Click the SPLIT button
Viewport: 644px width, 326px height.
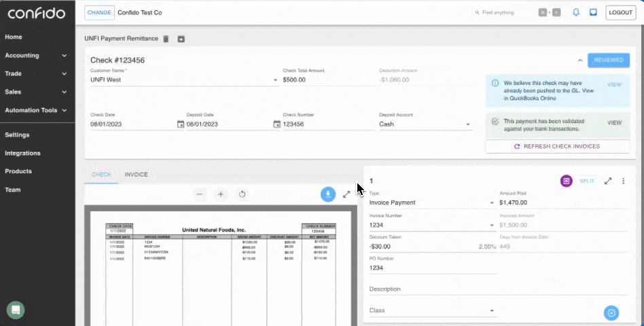point(587,181)
